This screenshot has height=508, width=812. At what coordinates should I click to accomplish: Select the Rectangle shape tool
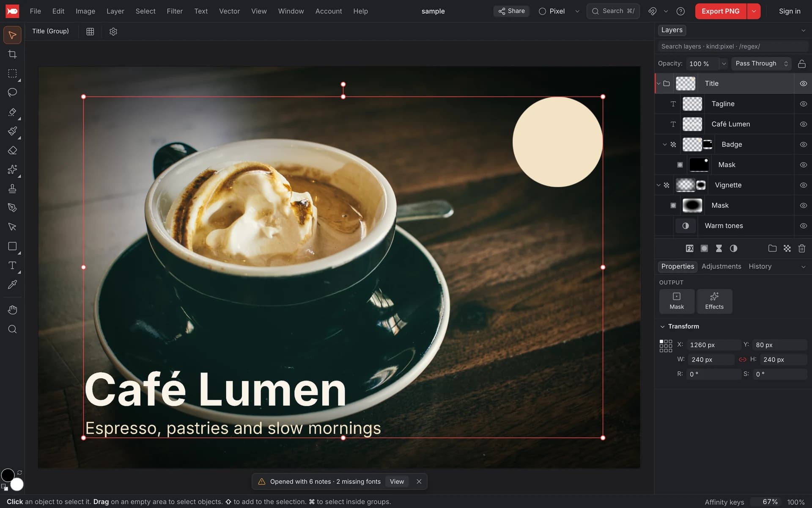(12, 246)
